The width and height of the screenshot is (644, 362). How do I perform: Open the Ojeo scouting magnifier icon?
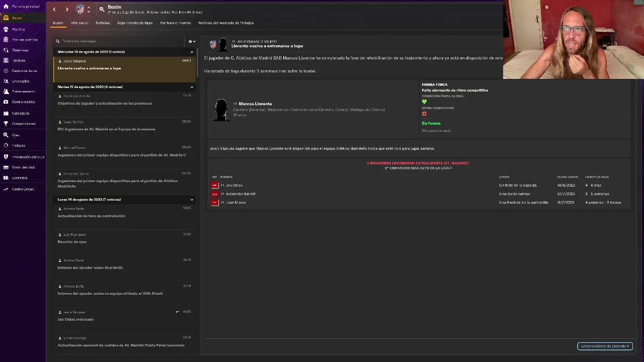click(6, 135)
